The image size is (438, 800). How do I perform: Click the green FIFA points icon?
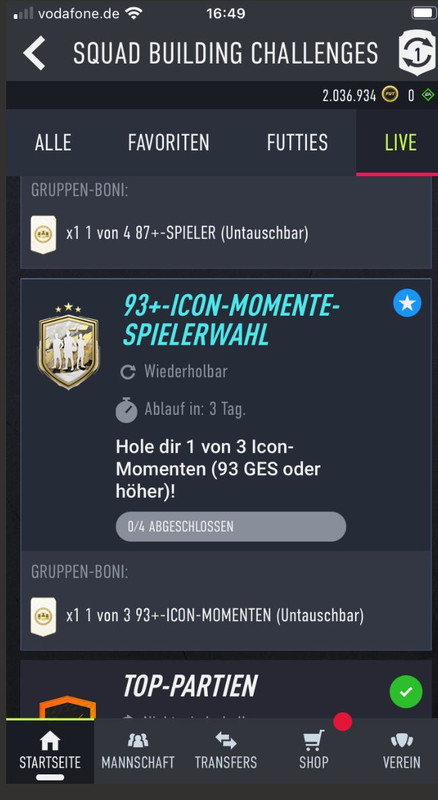click(x=428, y=95)
